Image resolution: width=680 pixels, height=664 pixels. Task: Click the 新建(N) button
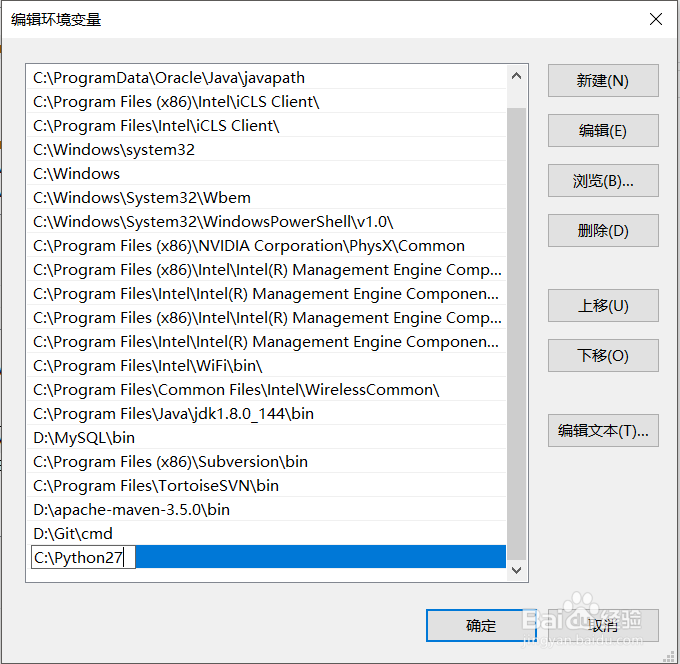click(603, 81)
